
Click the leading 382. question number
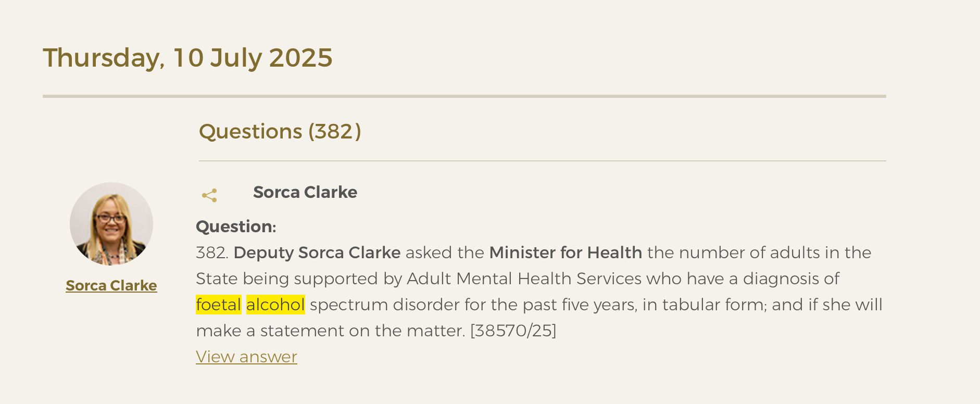pyautogui.click(x=212, y=253)
